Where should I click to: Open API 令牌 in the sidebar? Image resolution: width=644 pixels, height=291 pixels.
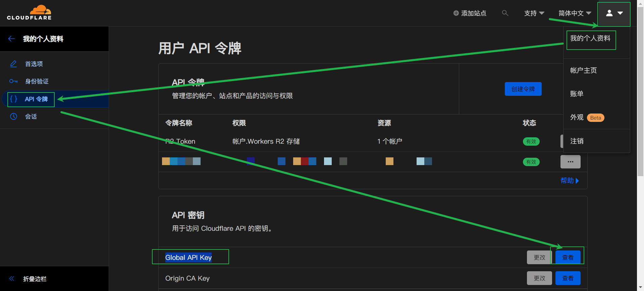tap(36, 99)
